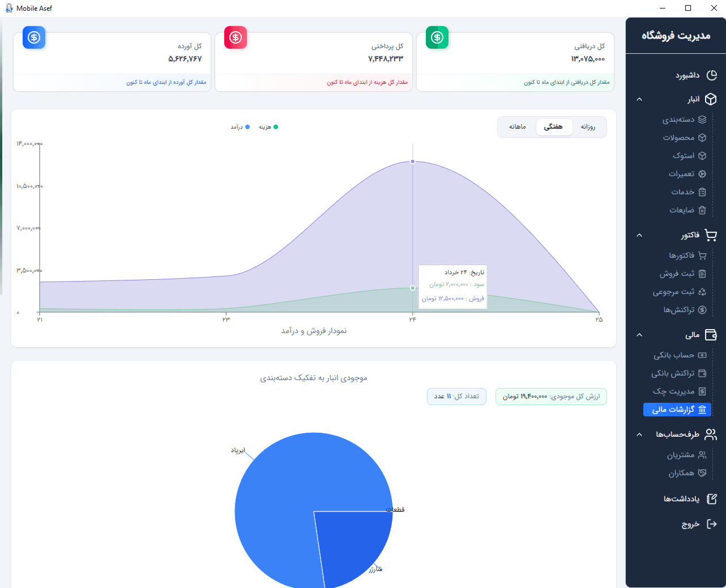Click the خروج logout arrow icon
The width and height of the screenshot is (726, 588).
tap(712, 524)
